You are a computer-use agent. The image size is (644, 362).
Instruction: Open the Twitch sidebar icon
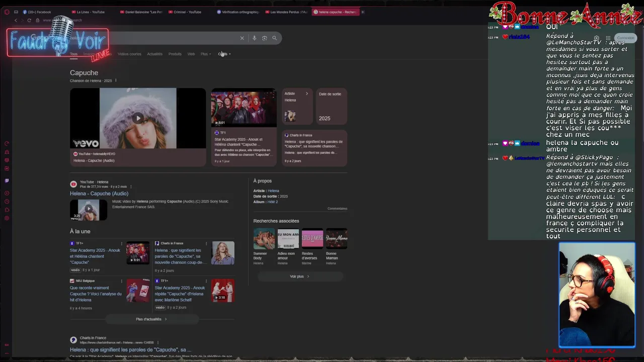(x=7, y=180)
